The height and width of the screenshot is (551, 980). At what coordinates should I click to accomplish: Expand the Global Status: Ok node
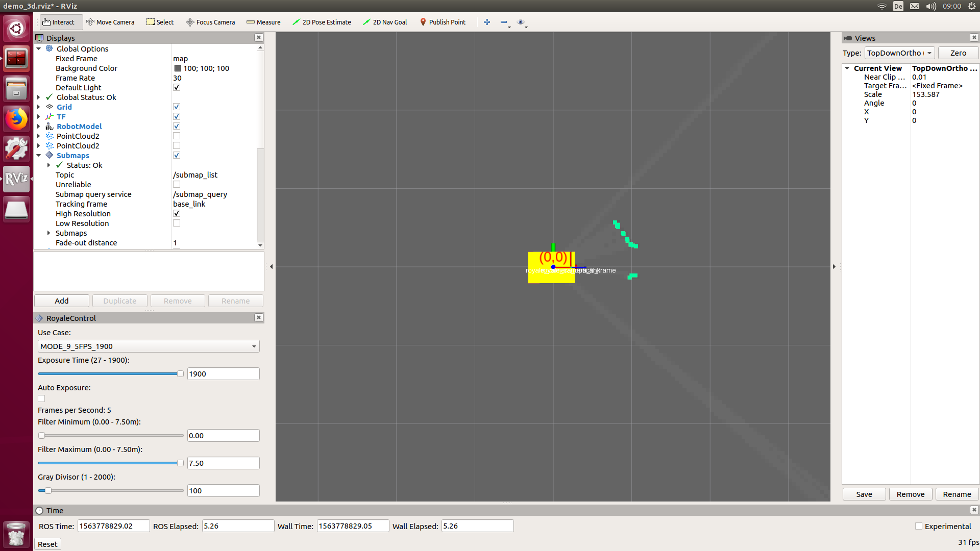(x=39, y=97)
